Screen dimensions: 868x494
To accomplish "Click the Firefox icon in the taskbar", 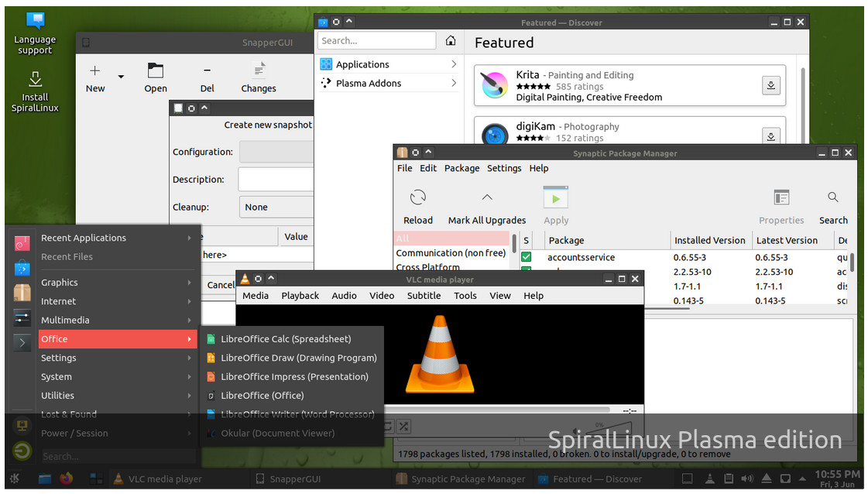I will click(67, 479).
